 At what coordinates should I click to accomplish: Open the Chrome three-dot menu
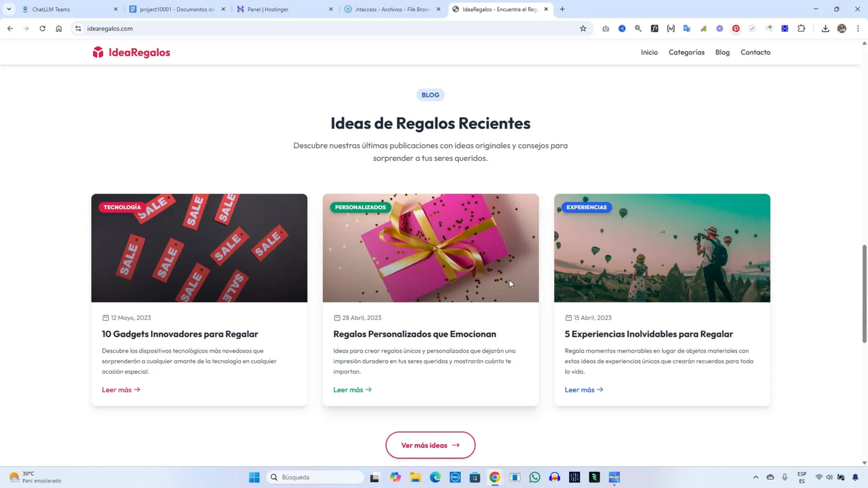[858, 28]
